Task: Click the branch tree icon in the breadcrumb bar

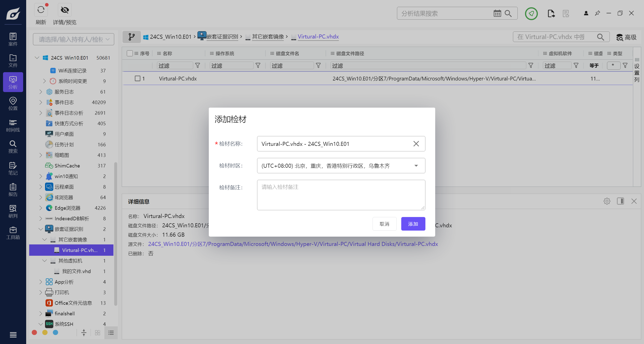Action: (x=132, y=37)
